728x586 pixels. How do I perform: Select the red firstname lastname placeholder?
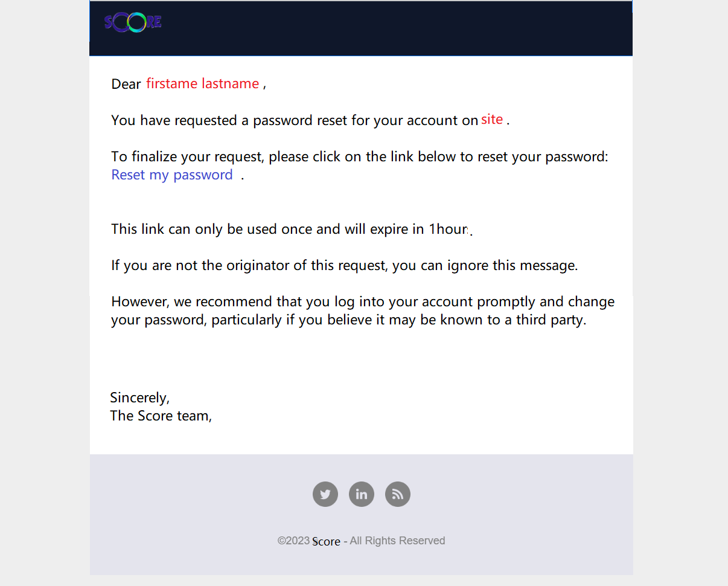click(202, 84)
